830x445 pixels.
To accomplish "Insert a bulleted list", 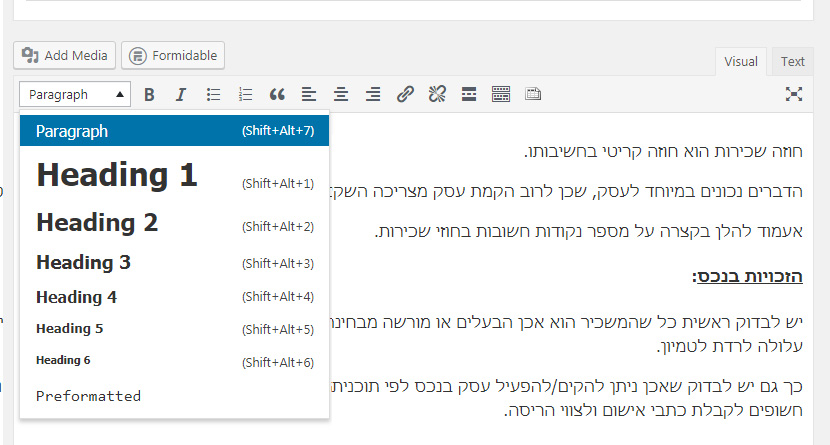I will [x=213, y=95].
